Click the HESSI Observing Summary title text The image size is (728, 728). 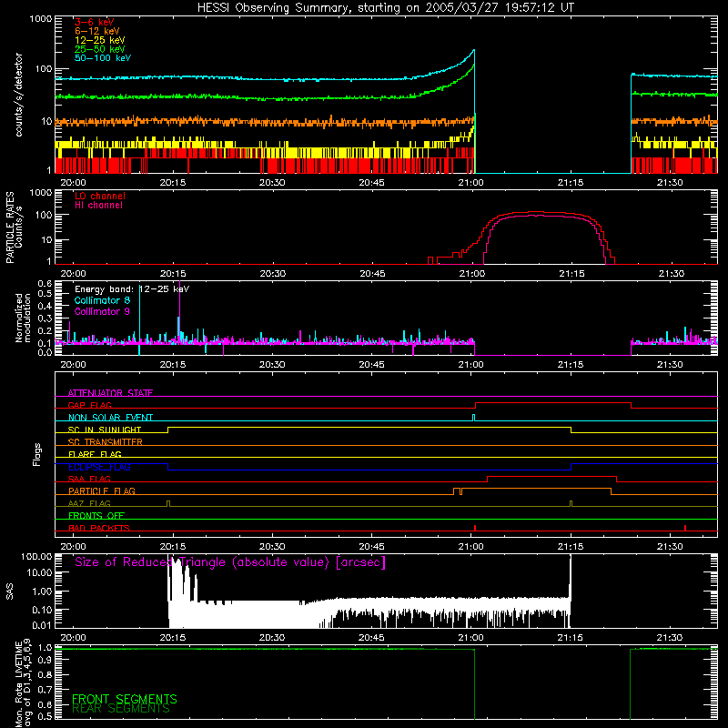tap(385, 8)
